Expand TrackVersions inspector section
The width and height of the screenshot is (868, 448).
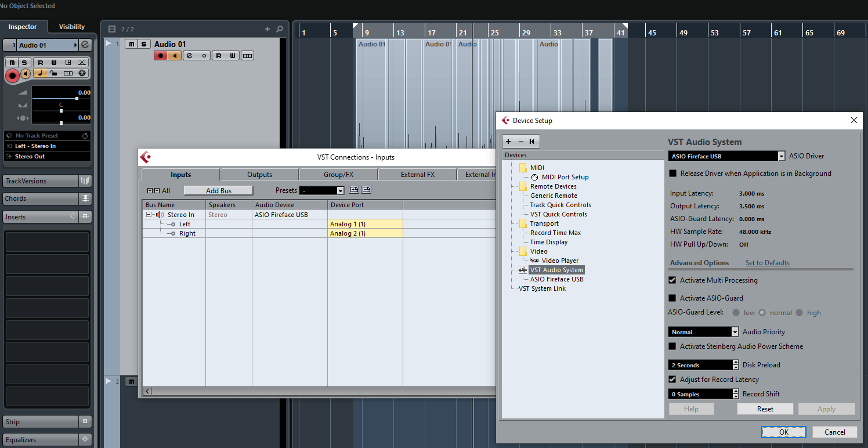click(x=41, y=181)
